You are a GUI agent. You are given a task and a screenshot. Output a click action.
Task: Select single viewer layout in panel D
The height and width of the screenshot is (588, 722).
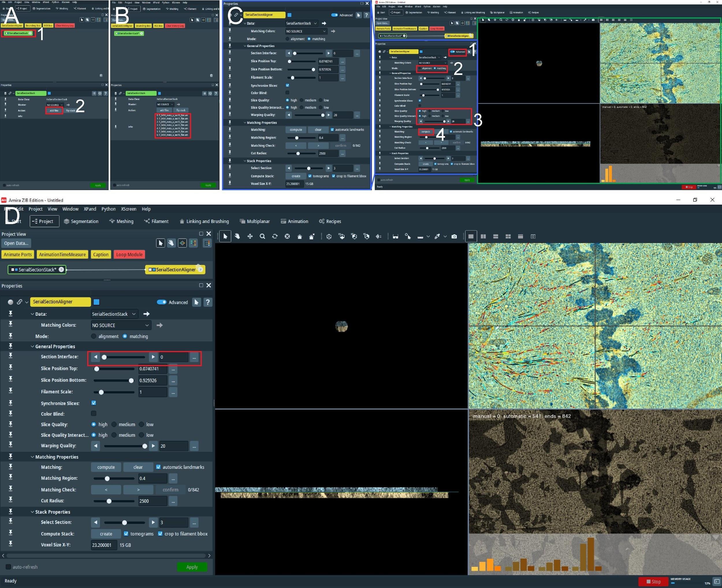tap(471, 236)
